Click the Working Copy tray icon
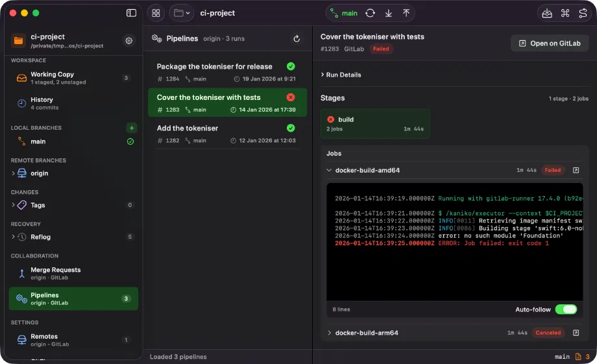The image size is (597, 364). (21, 78)
